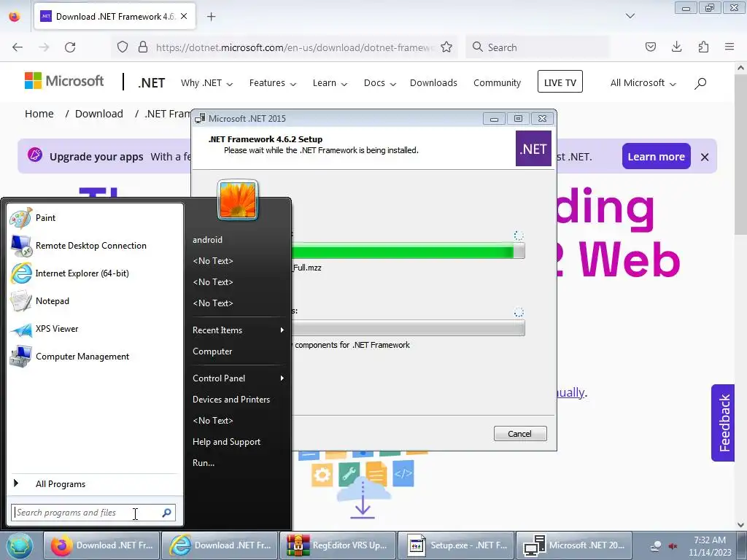Expand the Features menu

coord(273,83)
